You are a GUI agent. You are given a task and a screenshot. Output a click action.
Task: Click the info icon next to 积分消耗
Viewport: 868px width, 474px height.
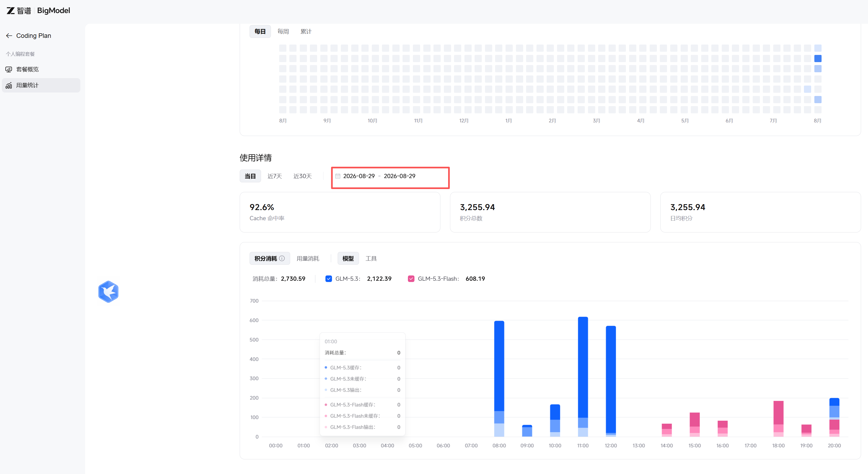click(x=282, y=259)
